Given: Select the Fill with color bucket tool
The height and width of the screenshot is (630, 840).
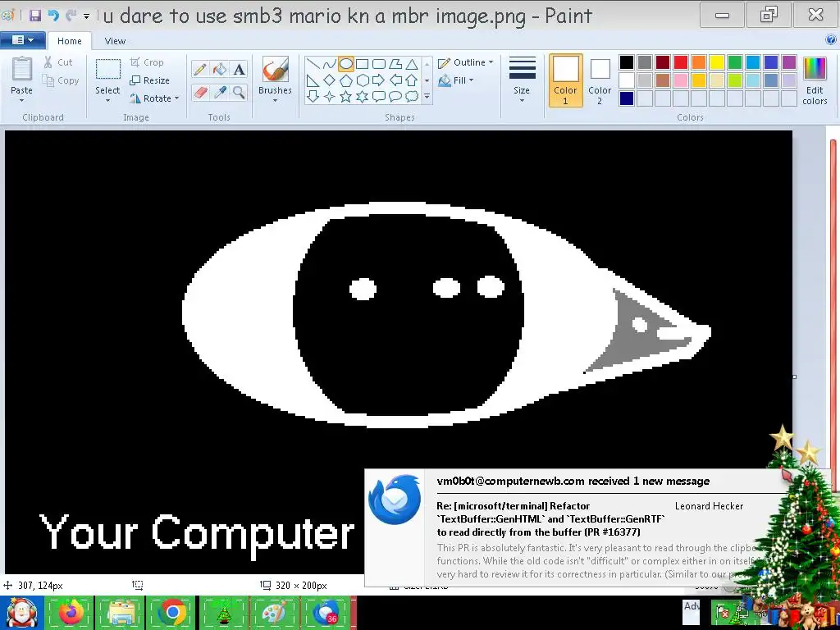Looking at the screenshot, I should 220,69.
